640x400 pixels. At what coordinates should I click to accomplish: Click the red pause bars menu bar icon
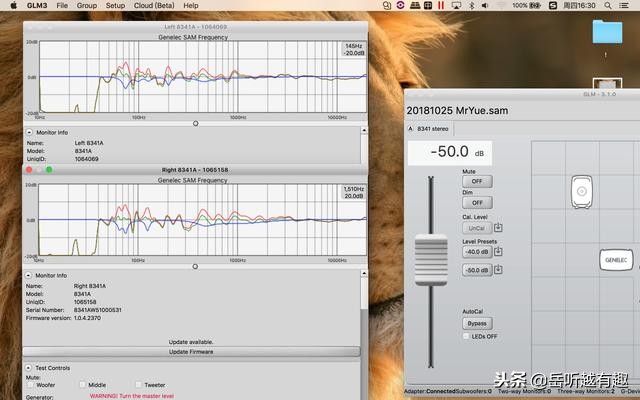pos(441,5)
